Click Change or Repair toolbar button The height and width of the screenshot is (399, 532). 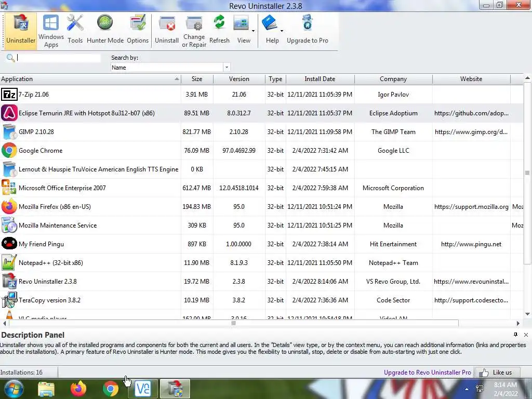(194, 31)
